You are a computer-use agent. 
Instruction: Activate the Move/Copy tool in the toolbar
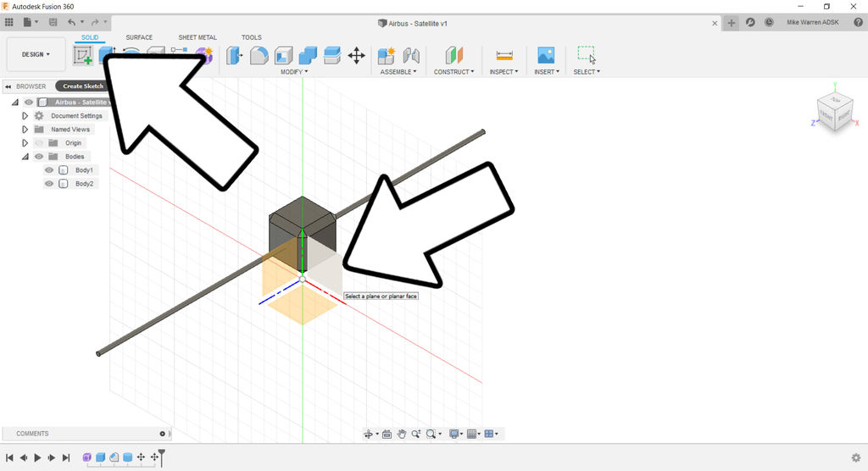click(357, 55)
